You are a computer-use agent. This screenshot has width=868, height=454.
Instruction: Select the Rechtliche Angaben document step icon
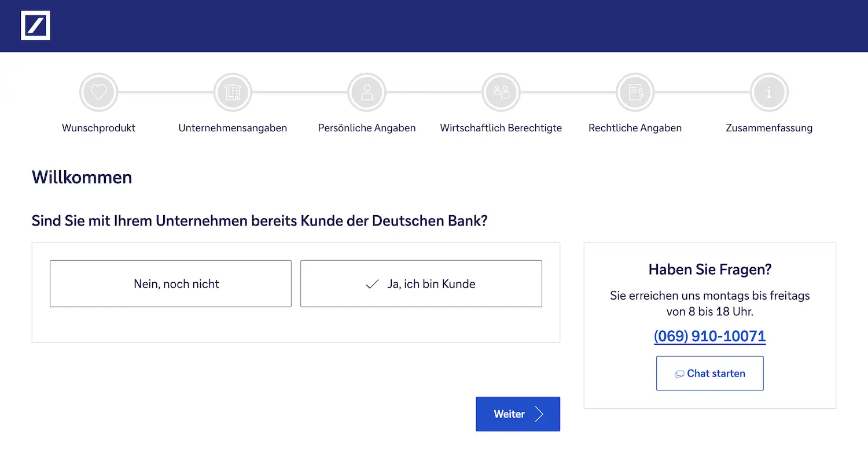pyautogui.click(x=635, y=92)
